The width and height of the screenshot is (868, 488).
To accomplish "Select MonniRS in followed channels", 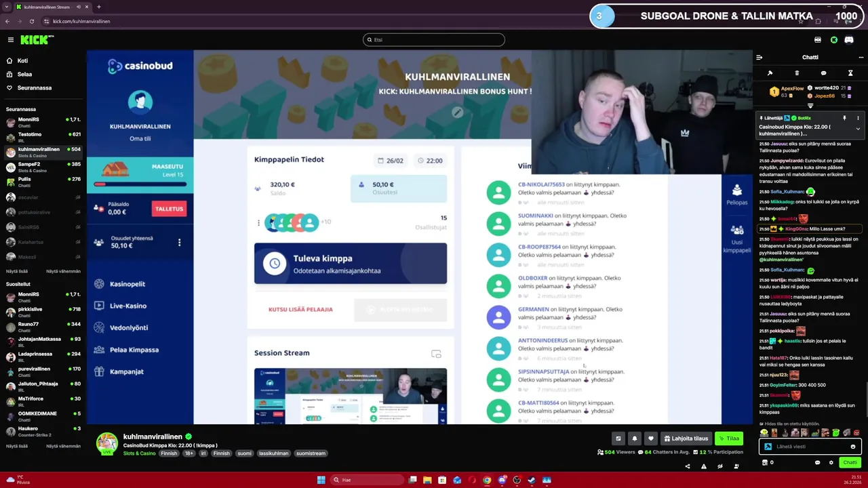I will click(43, 122).
